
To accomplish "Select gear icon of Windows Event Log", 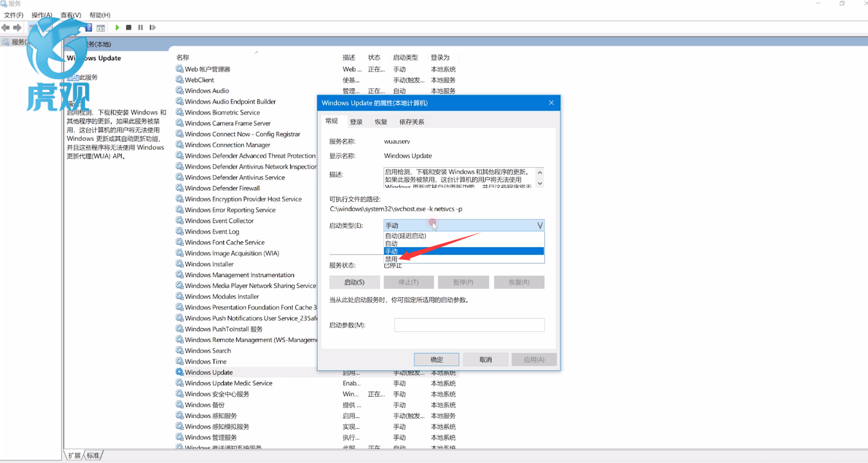I will pos(180,232).
